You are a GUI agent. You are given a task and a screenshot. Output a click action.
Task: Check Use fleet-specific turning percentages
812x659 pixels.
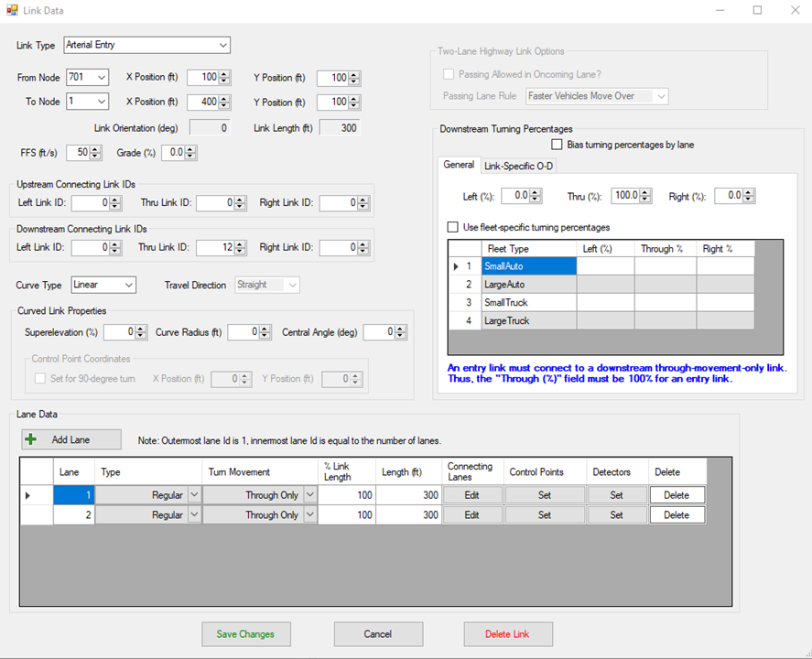(452, 227)
